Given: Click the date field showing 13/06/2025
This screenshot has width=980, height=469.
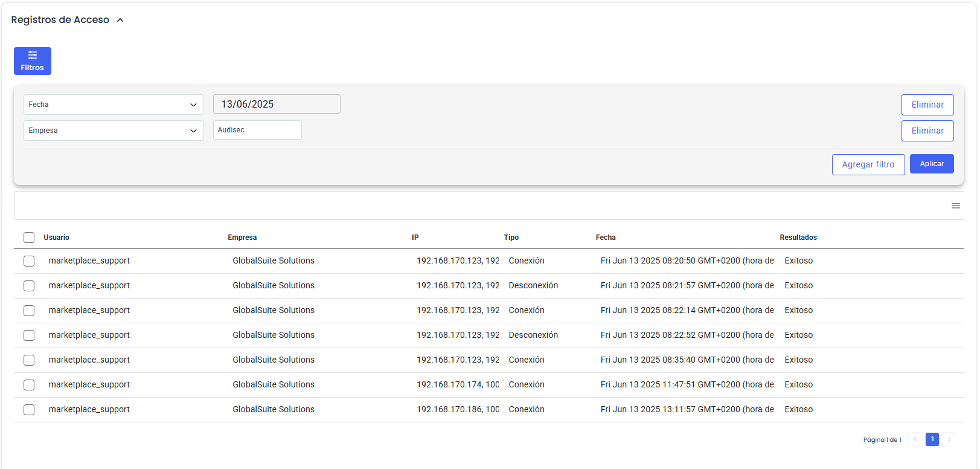Looking at the screenshot, I should [x=277, y=104].
